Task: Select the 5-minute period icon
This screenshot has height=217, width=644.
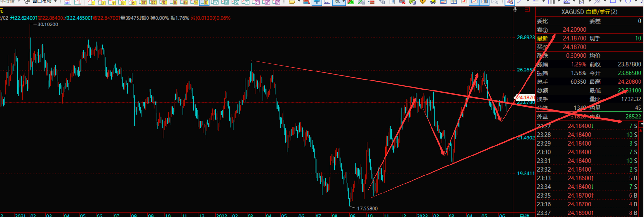Action: coord(112,2)
